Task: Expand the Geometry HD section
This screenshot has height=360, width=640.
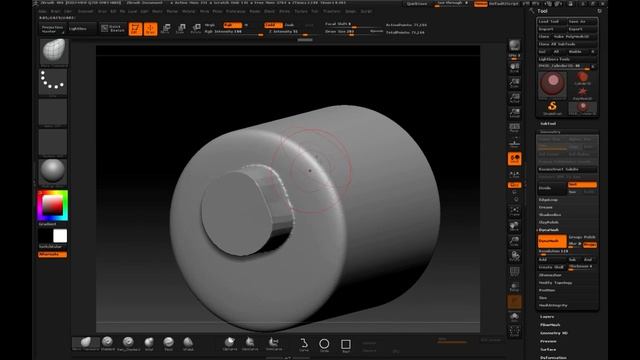Action: tap(554, 333)
